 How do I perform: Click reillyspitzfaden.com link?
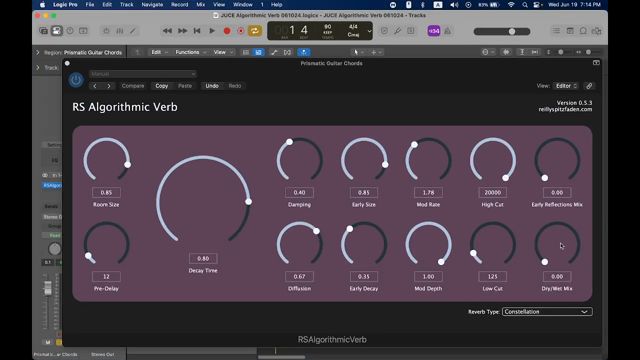[565, 109]
